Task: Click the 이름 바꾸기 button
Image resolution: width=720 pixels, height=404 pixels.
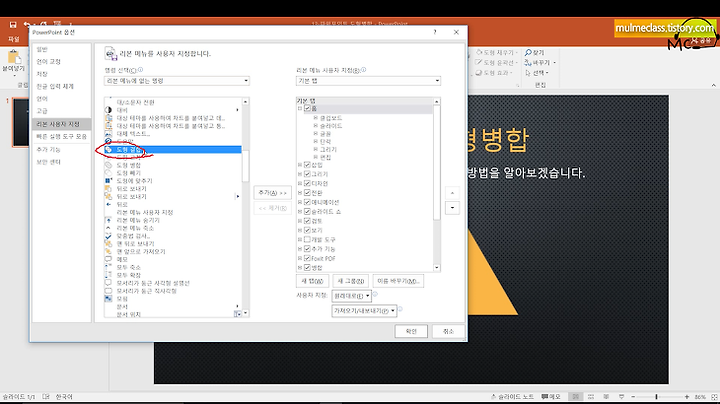Action: point(398,281)
